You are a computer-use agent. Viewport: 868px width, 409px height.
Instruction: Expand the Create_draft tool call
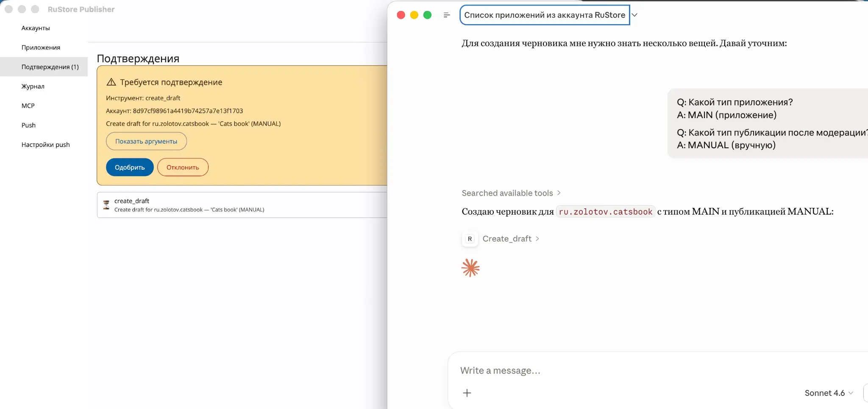tap(511, 239)
